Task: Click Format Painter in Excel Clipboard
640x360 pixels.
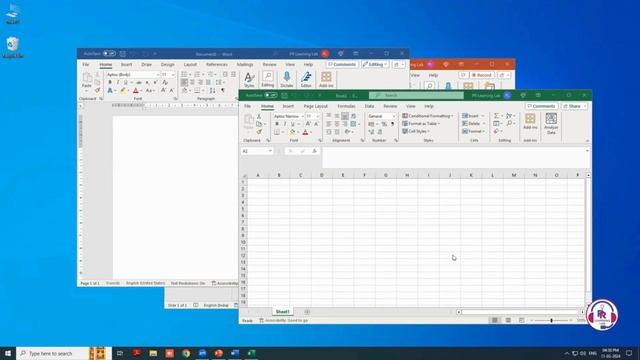Action: point(259,132)
